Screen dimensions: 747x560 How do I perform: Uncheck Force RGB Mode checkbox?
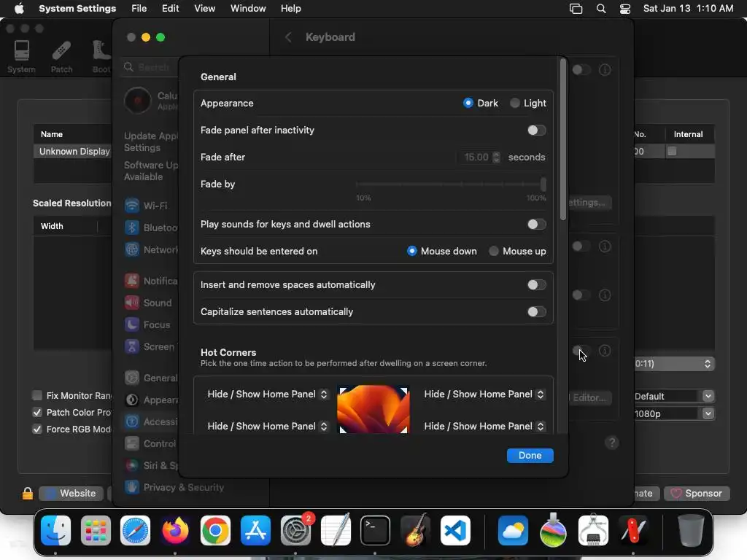click(x=37, y=429)
